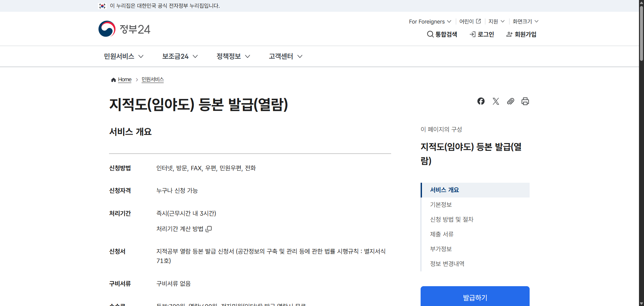644x306 pixels.
Task: Open the 처리기간 계산 방법 link
Action: (184, 229)
